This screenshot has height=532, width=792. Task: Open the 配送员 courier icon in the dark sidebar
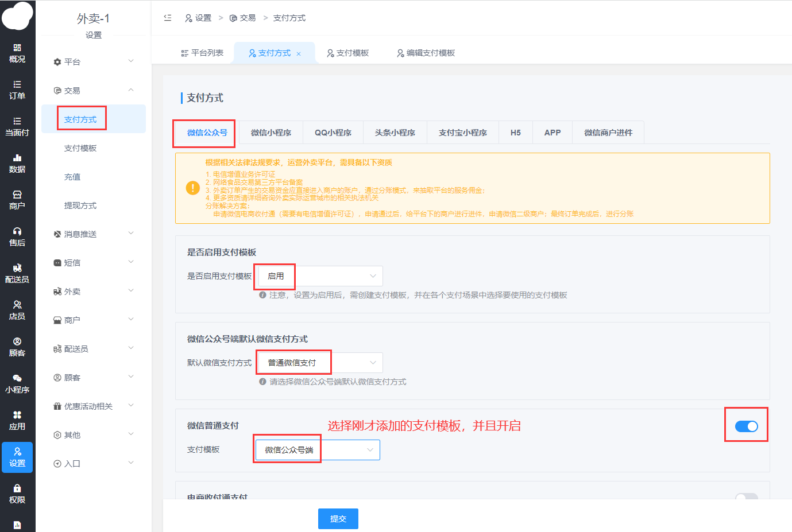[x=17, y=274]
